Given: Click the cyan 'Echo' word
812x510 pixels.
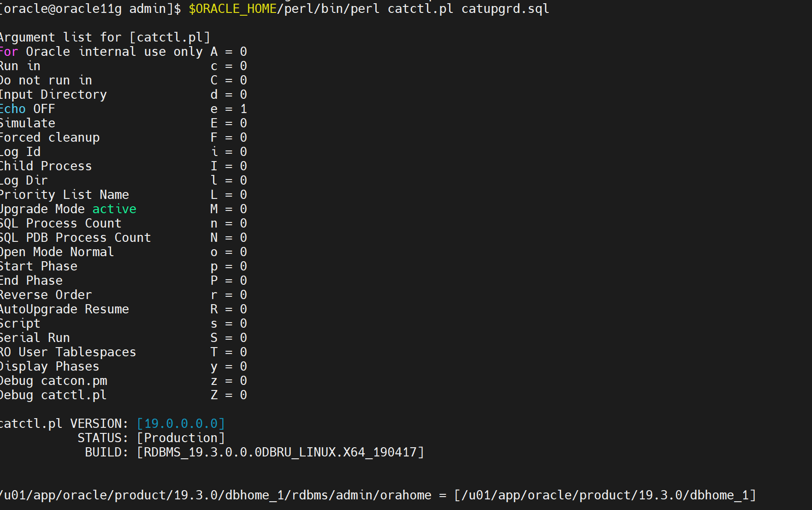Looking at the screenshot, I should pyautogui.click(x=13, y=108).
